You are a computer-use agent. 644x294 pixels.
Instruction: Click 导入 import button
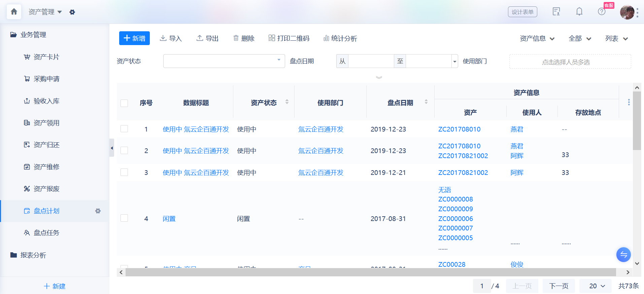point(171,38)
